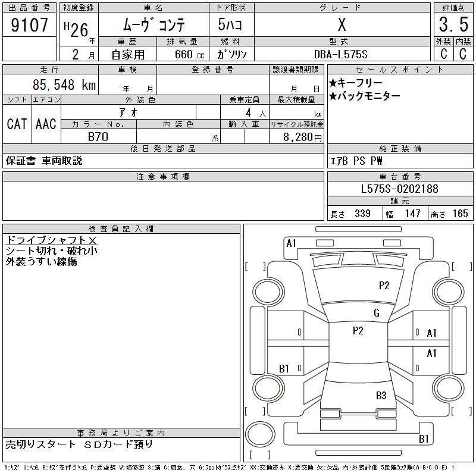Select the "登録番号" header

[x=212, y=70]
